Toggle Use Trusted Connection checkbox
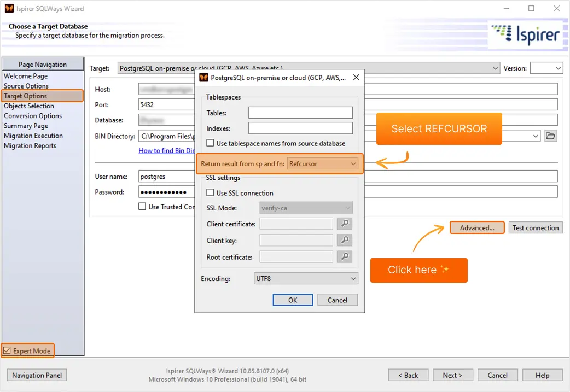Image resolution: width=570 pixels, height=392 pixels. click(x=142, y=206)
